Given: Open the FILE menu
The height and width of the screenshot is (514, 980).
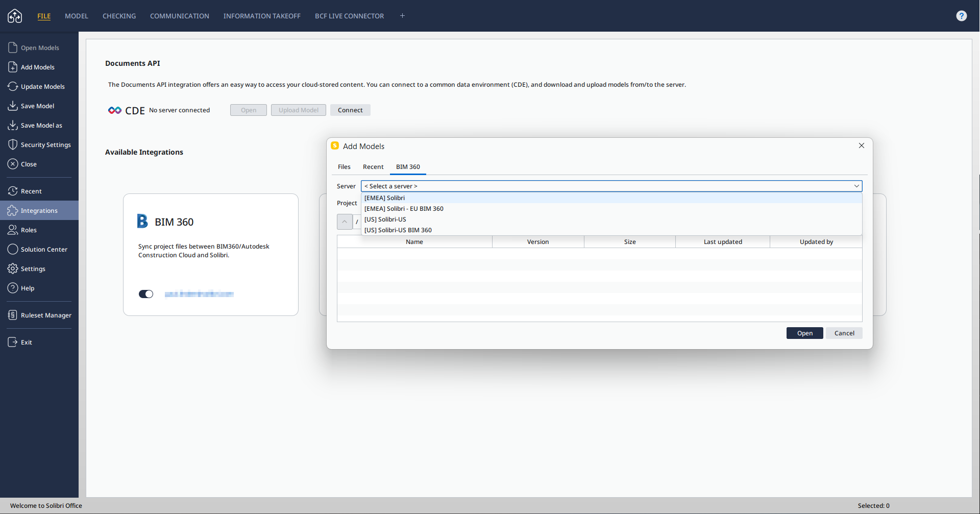Looking at the screenshot, I should click(x=44, y=16).
